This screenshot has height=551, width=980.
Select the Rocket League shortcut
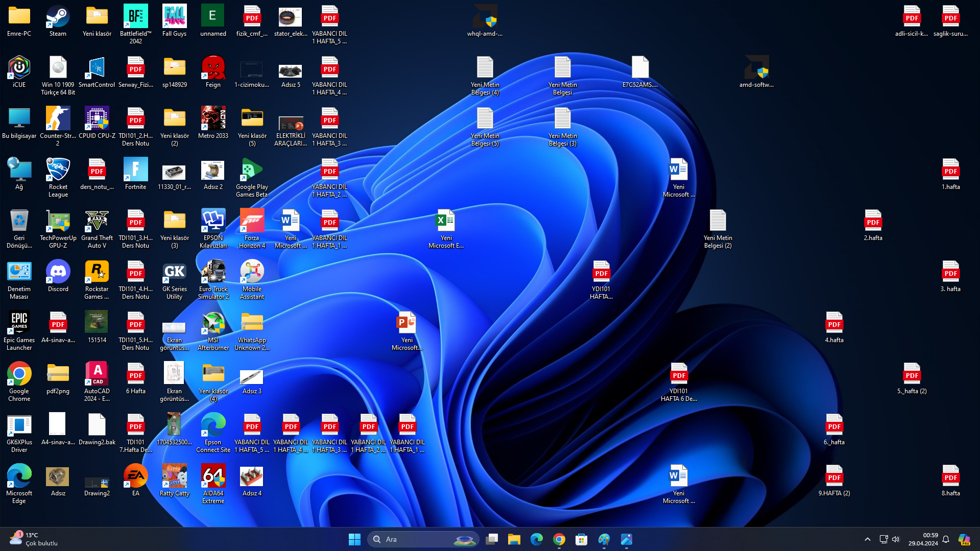coord(58,171)
